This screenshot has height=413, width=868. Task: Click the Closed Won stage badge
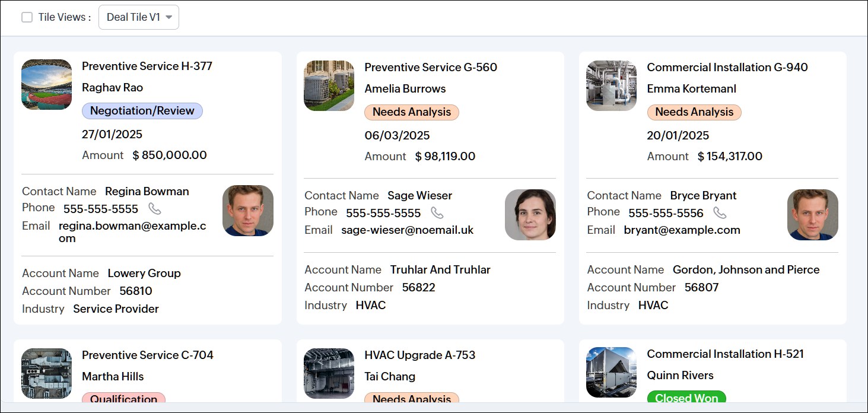pos(686,398)
